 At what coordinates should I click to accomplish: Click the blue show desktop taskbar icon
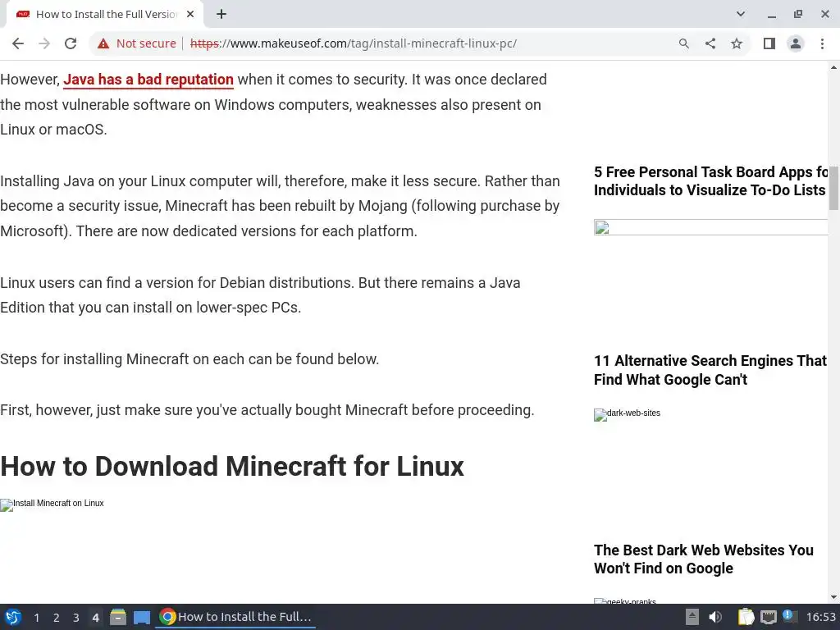tap(141, 618)
